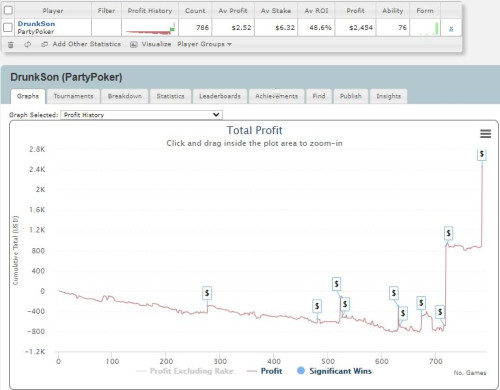Viewport: 500px width, 390px height.
Task: Click the win marker near 1.2K level
Action: point(448,233)
